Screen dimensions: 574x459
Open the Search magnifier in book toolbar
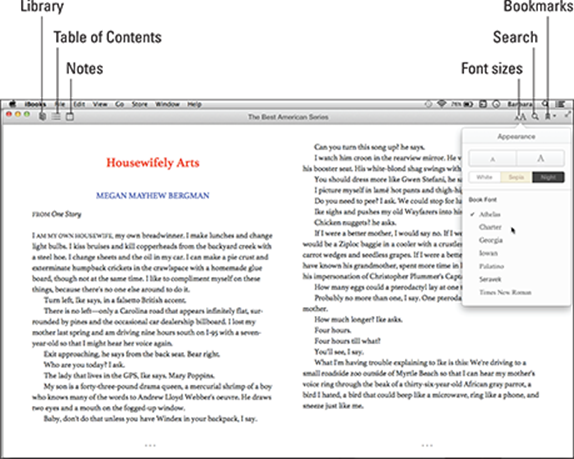pyautogui.click(x=535, y=116)
